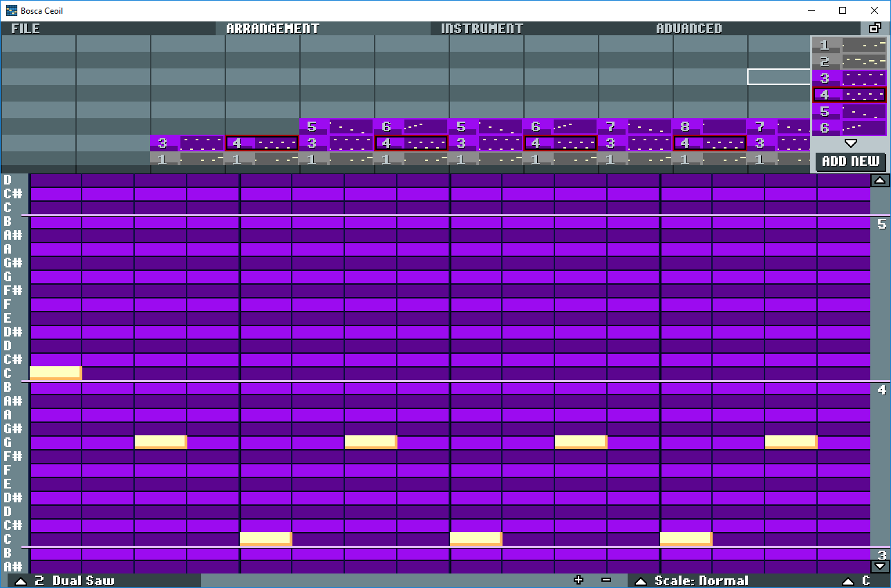Select pattern 3 in the pattern list
This screenshot has height=588, width=891.
tap(850, 78)
